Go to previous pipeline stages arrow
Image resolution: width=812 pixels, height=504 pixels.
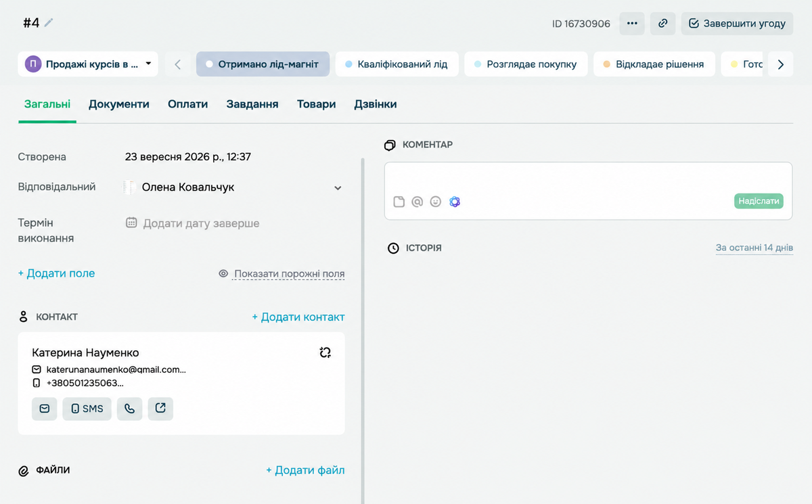point(177,64)
